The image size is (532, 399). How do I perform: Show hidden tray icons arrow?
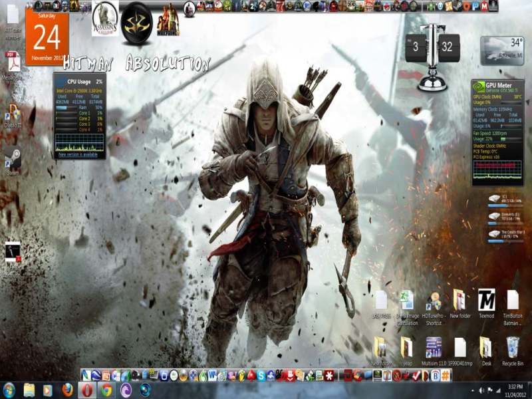coord(472,391)
